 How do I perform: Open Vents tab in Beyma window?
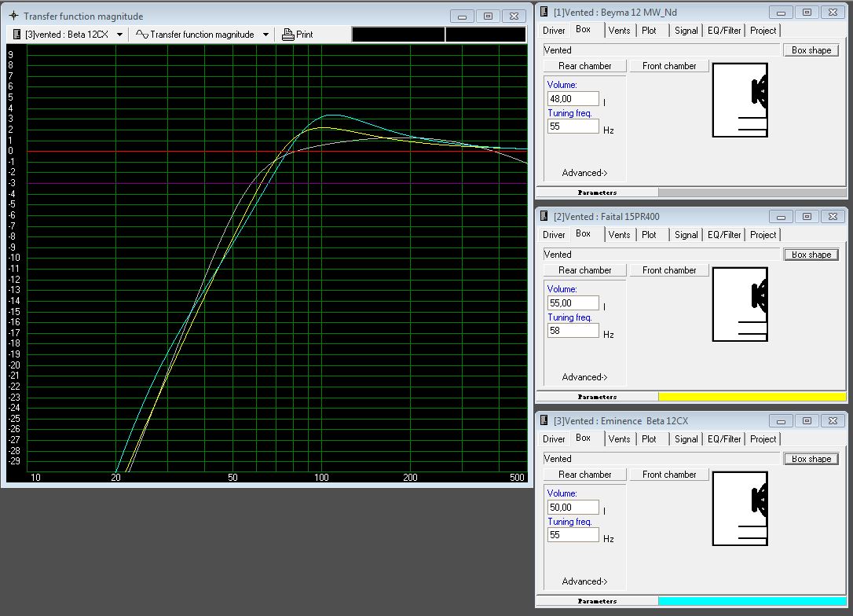[x=619, y=31]
